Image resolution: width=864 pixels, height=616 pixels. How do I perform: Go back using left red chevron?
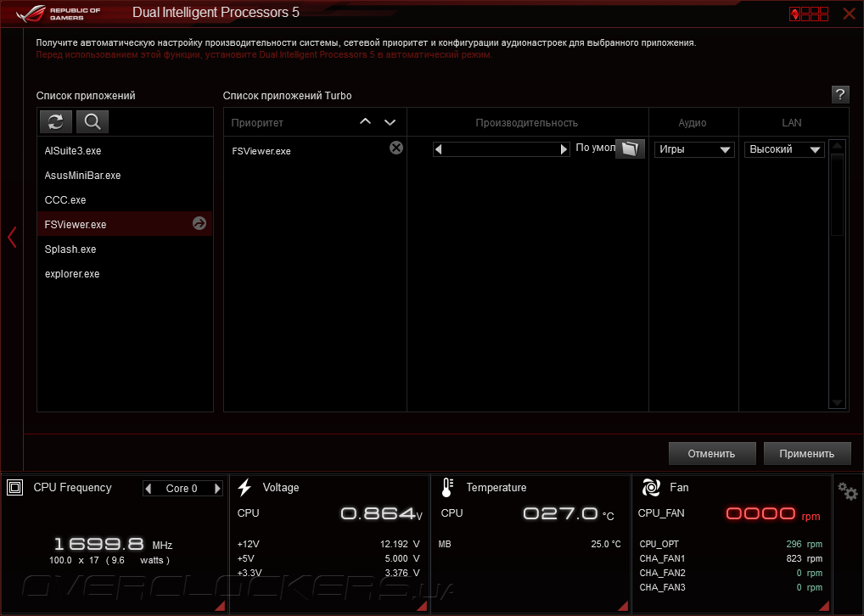pyautogui.click(x=12, y=237)
